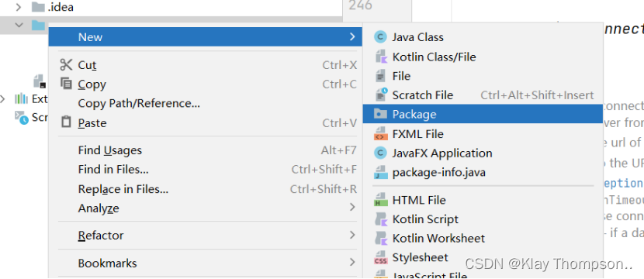Create a new HTML File
The height and width of the screenshot is (279, 644).
tap(483, 200)
